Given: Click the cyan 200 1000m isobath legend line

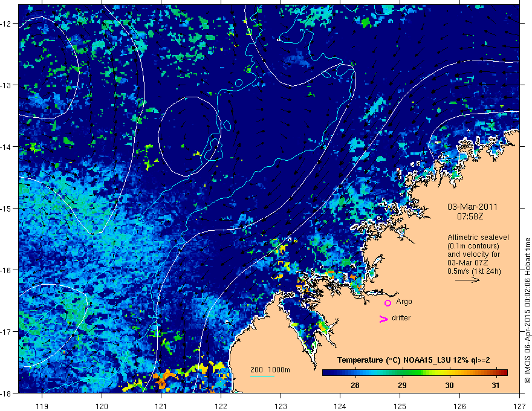Looking at the screenshot, I should point(262,376).
